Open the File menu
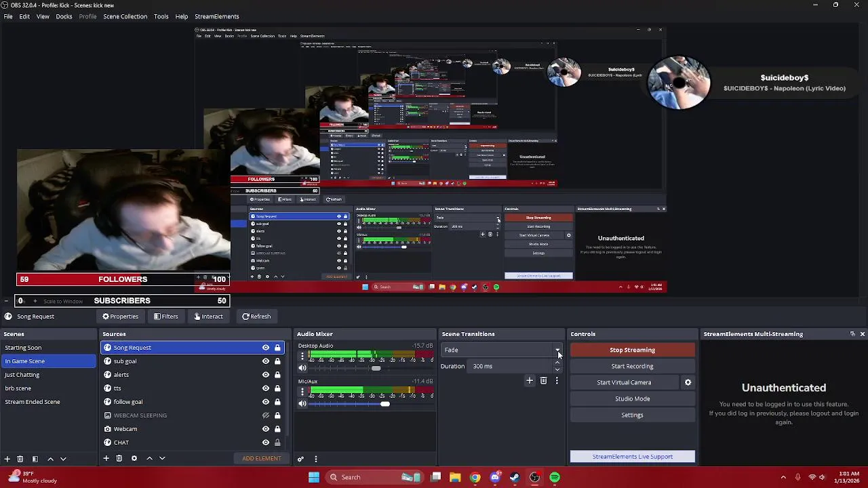Viewport: 868px width, 488px height. pyautogui.click(x=8, y=16)
